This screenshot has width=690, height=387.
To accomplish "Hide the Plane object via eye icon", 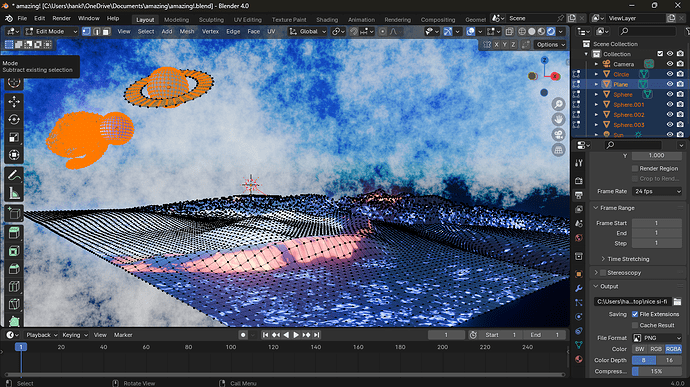I will click(x=670, y=84).
